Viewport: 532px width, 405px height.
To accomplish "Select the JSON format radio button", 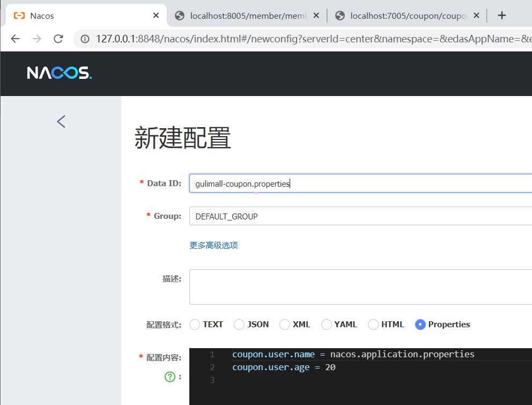I will (239, 325).
